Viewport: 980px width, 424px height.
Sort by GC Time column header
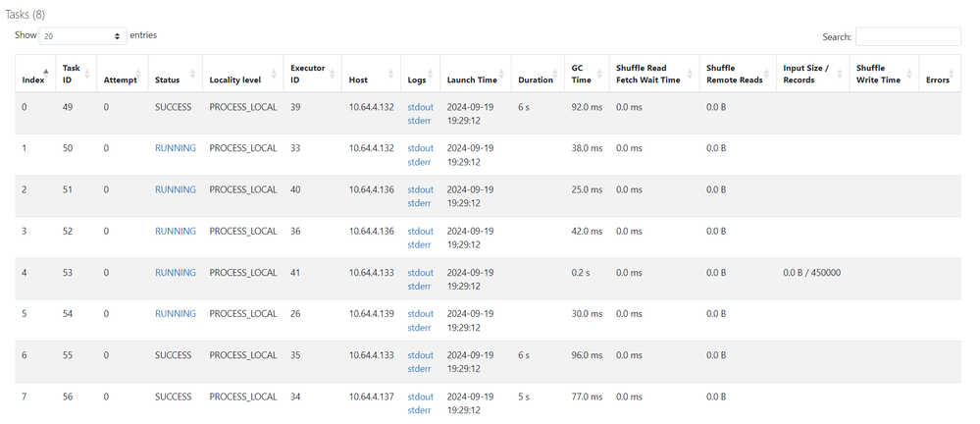tap(584, 74)
